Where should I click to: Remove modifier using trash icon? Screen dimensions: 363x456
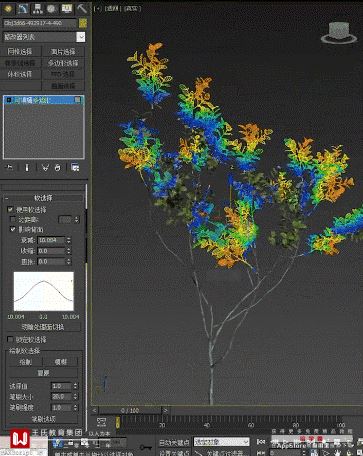57,167
